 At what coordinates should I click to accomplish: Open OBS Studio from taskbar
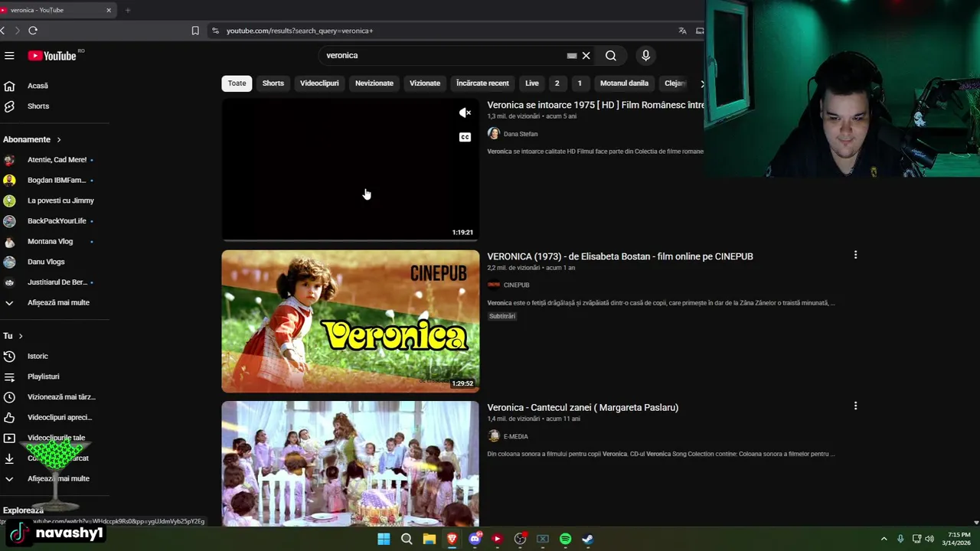coord(520,539)
